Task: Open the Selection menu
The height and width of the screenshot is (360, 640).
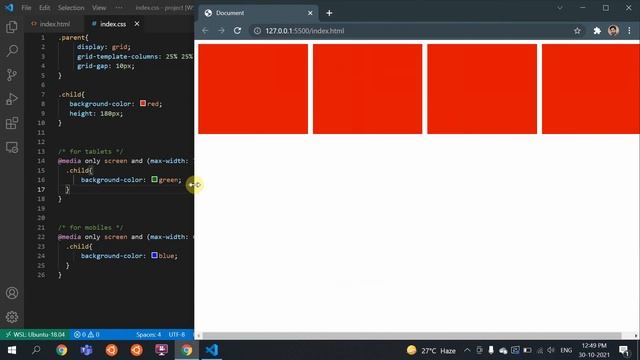Action: tap(71, 8)
